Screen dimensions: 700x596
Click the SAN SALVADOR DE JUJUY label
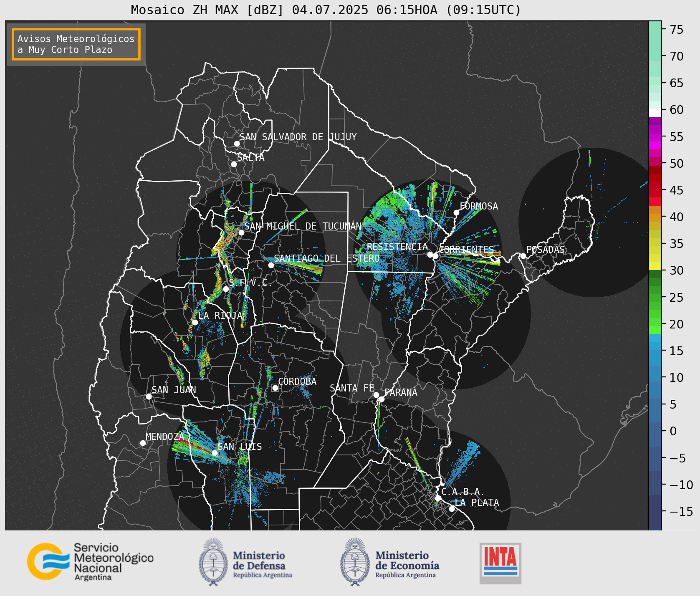point(298,137)
